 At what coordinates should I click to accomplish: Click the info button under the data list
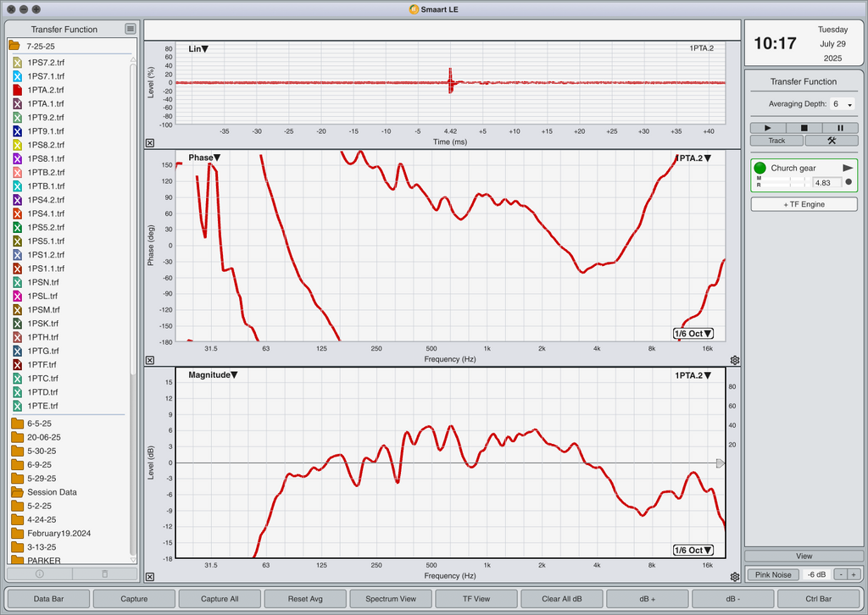click(x=39, y=574)
